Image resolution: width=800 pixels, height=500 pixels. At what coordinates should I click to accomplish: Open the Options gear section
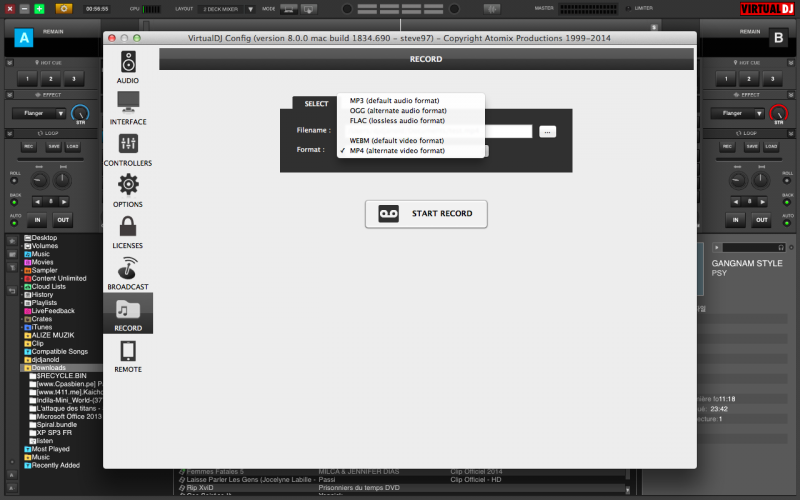[128, 191]
